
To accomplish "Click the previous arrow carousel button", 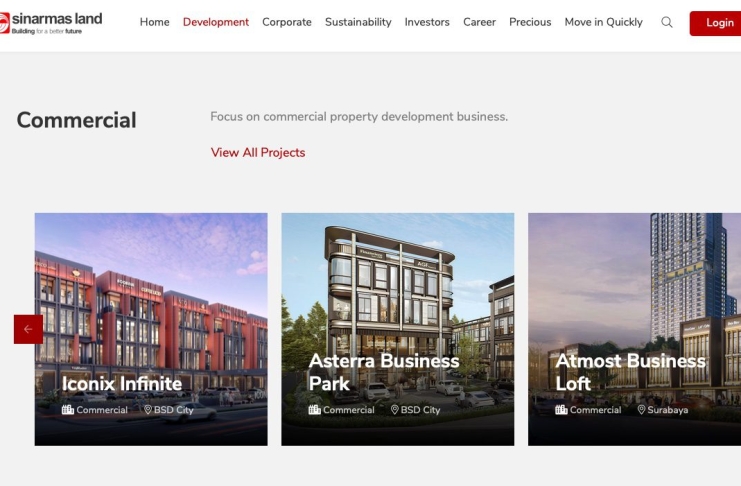I will (28, 329).
